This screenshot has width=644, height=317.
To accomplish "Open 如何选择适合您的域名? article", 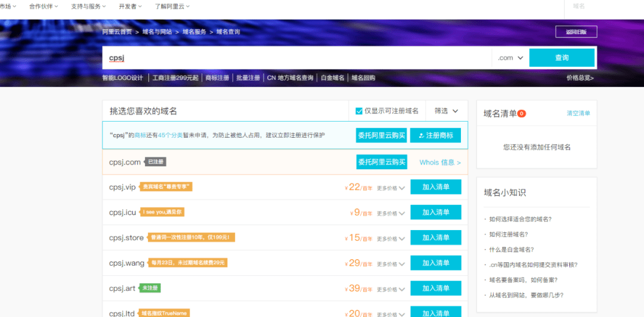I will click(521, 219).
